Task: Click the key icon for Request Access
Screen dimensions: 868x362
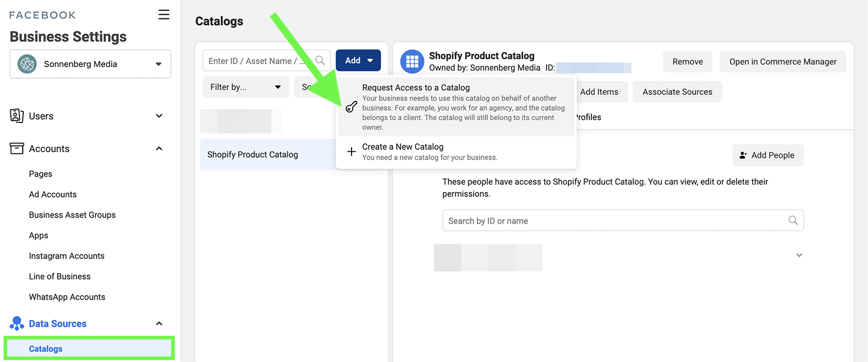Action: pyautogui.click(x=352, y=107)
